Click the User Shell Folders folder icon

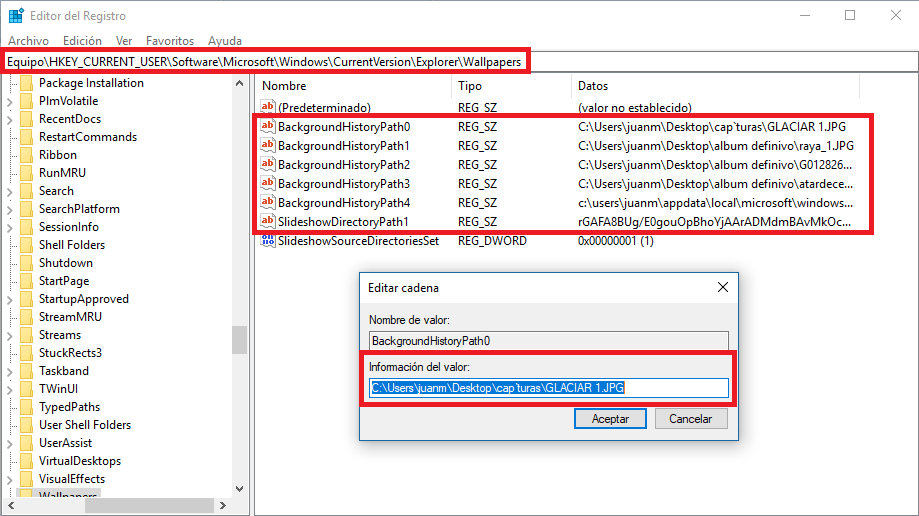[26, 425]
